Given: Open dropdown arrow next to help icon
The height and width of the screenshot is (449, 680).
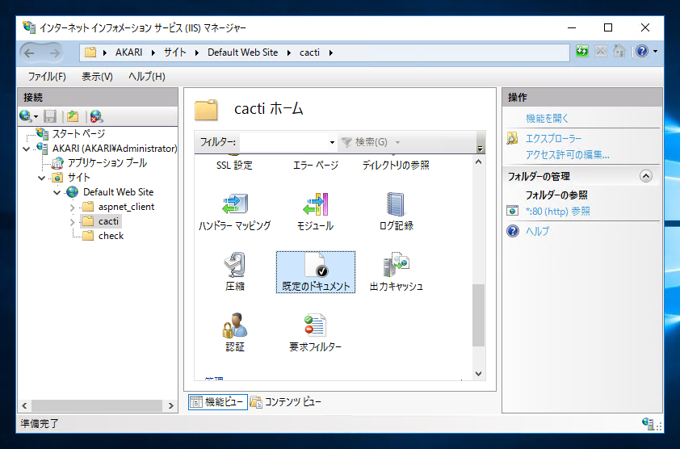Looking at the screenshot, I should pos(655,52).
